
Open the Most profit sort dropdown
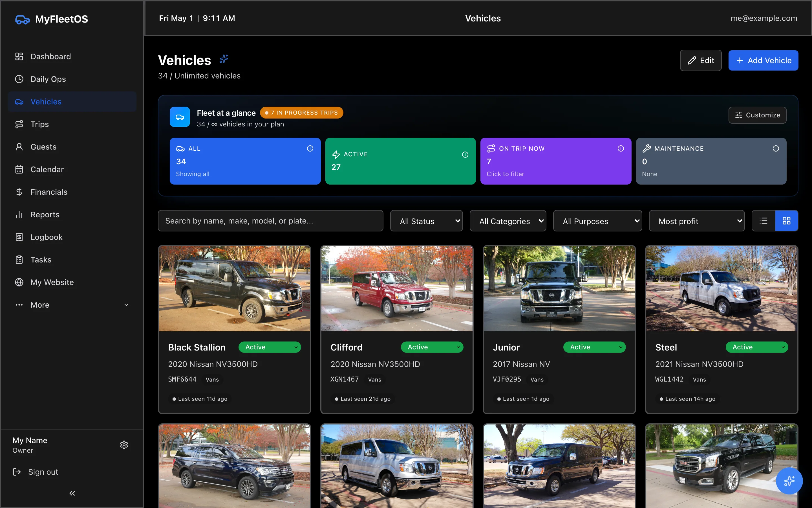(x=697, y=221)
